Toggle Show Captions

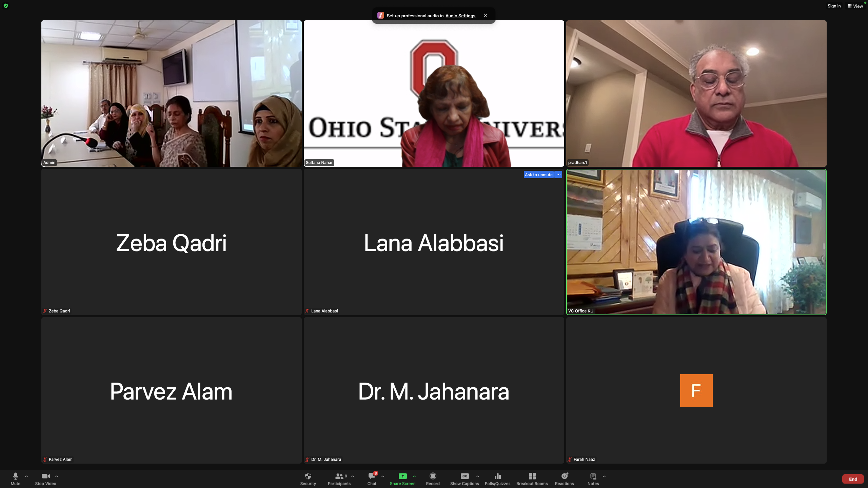coord(464,476)
